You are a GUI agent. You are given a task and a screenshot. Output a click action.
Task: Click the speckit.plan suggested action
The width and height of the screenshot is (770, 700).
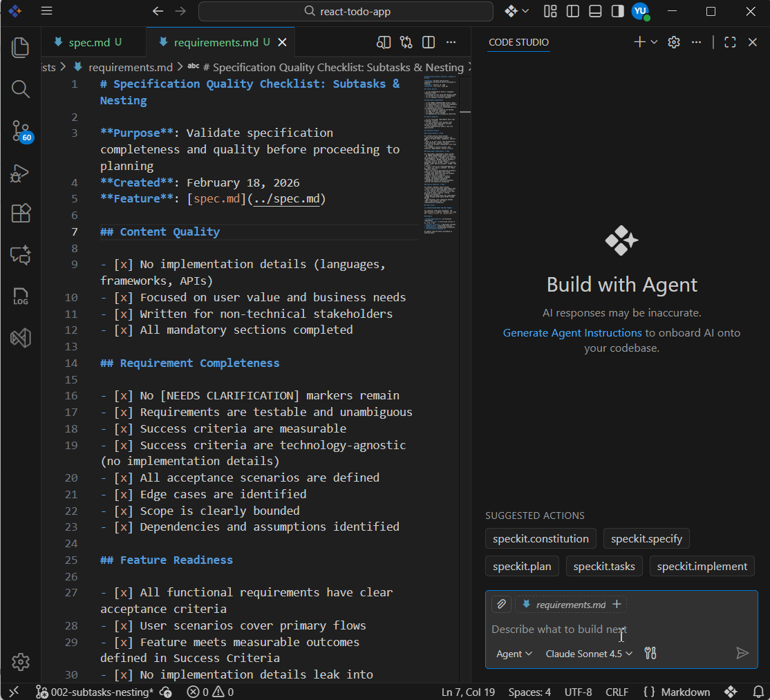(x=522, y=567)
